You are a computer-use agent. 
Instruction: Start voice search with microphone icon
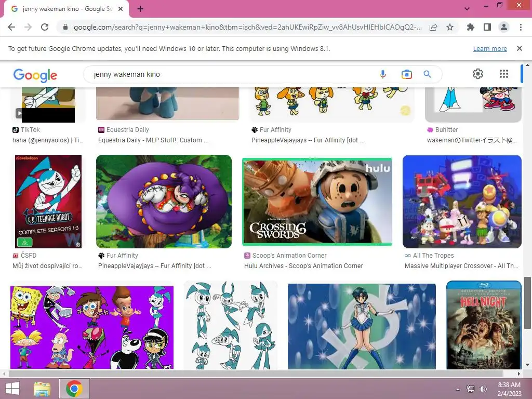click(x=383, y=74)
